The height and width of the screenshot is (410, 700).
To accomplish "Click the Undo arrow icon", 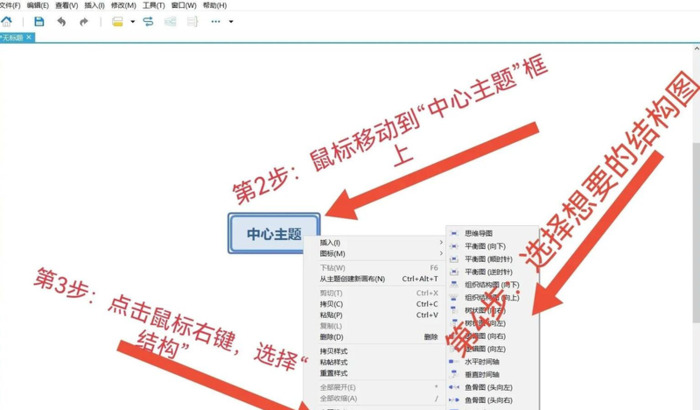I will [x=62, y=21].
